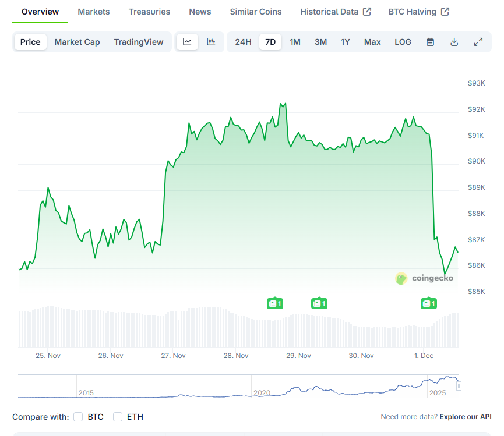Screen dimensions: 504x436
Task: Open the Markets tab
Action: tap(93, 11)
